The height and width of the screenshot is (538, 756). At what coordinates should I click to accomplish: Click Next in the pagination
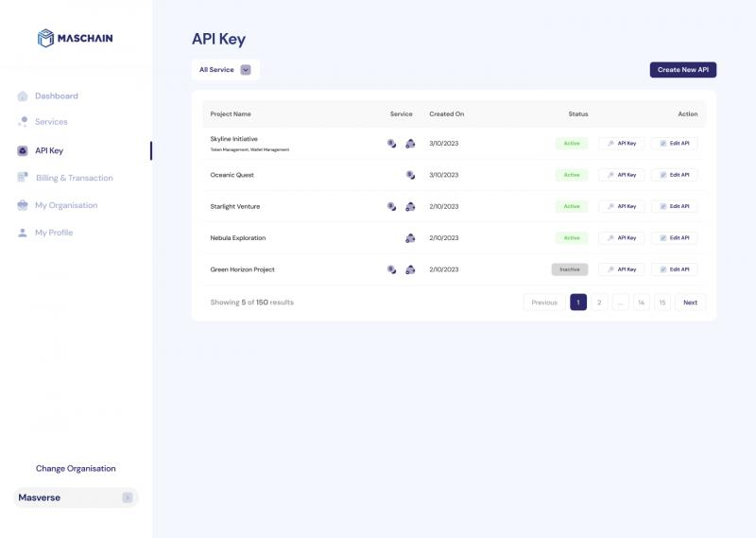coord(690,303)
